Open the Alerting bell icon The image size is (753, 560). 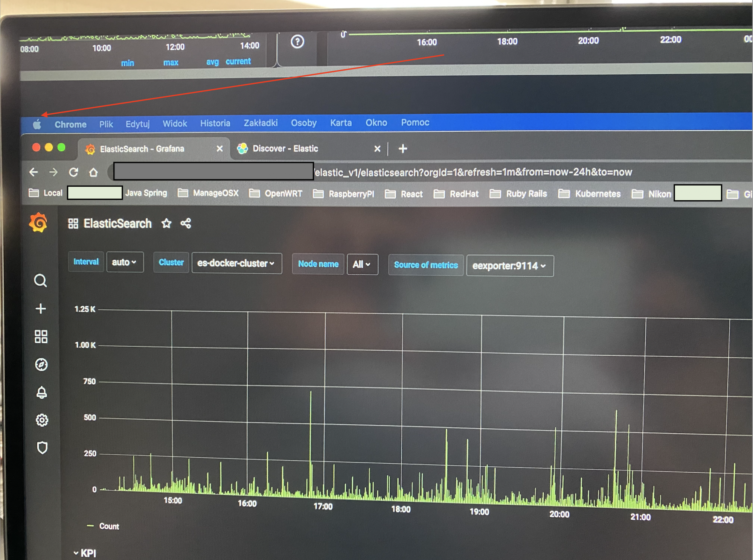click(42, 392)
